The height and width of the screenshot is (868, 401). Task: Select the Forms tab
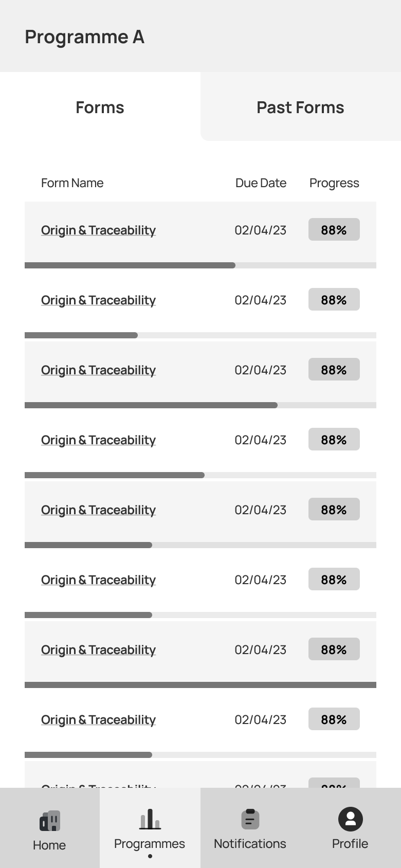click(100, 107)
